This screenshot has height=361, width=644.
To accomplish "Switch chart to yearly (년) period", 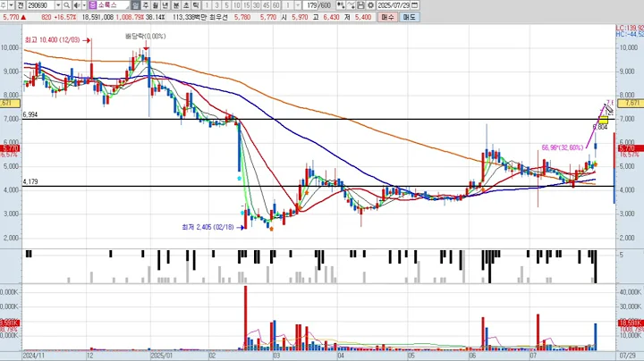I will coord(165,5).
